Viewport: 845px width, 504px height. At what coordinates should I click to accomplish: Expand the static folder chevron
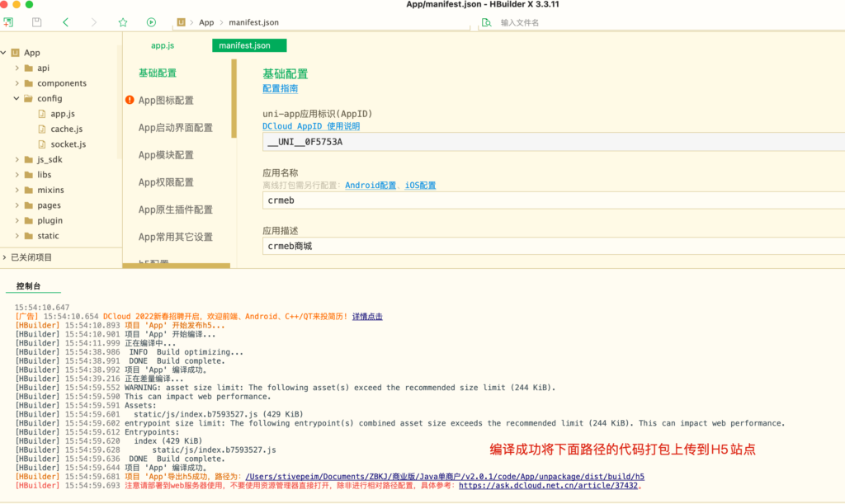pyautogui.click(x=17, y=235)
